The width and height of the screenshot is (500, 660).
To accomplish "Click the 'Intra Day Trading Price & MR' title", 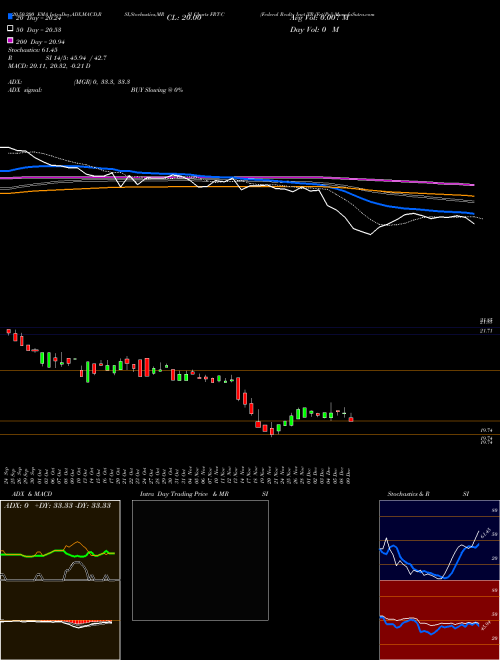I will 184,494.
